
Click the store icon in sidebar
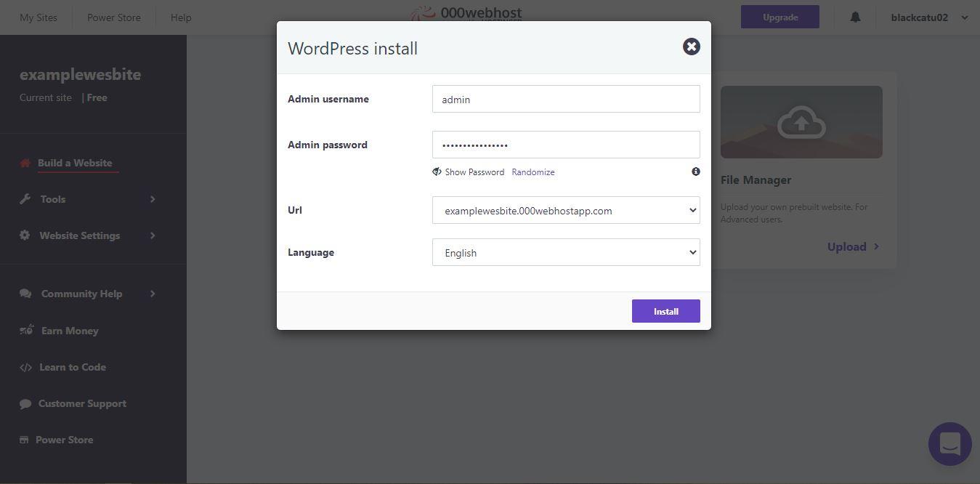click(x=24, y=440)
